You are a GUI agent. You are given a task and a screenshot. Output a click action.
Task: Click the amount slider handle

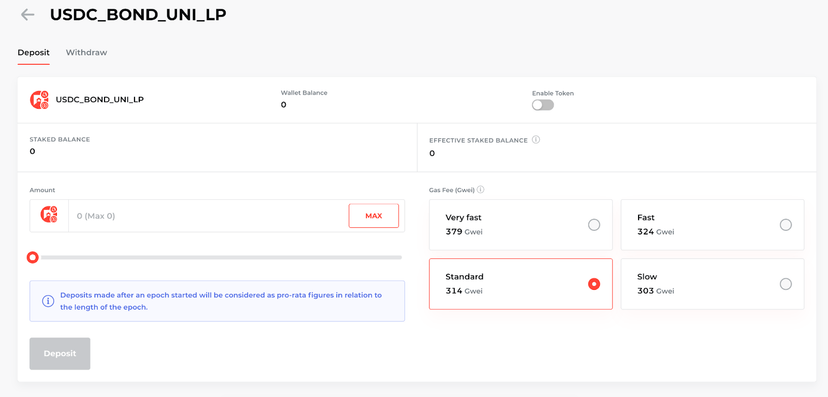(x=33, y=258)
